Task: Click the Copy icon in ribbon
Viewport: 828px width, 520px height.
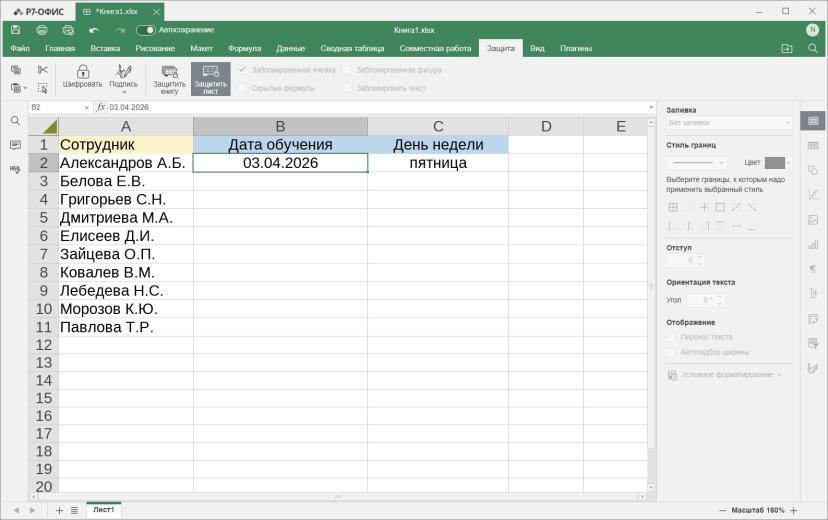Action: [x=16, y=70]
